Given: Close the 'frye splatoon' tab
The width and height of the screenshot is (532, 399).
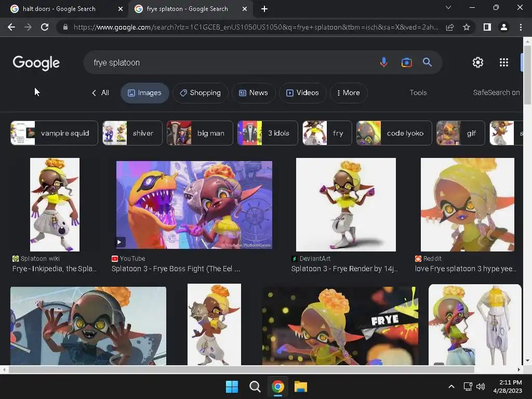Looking at the screenshot, I should point(245,9).
